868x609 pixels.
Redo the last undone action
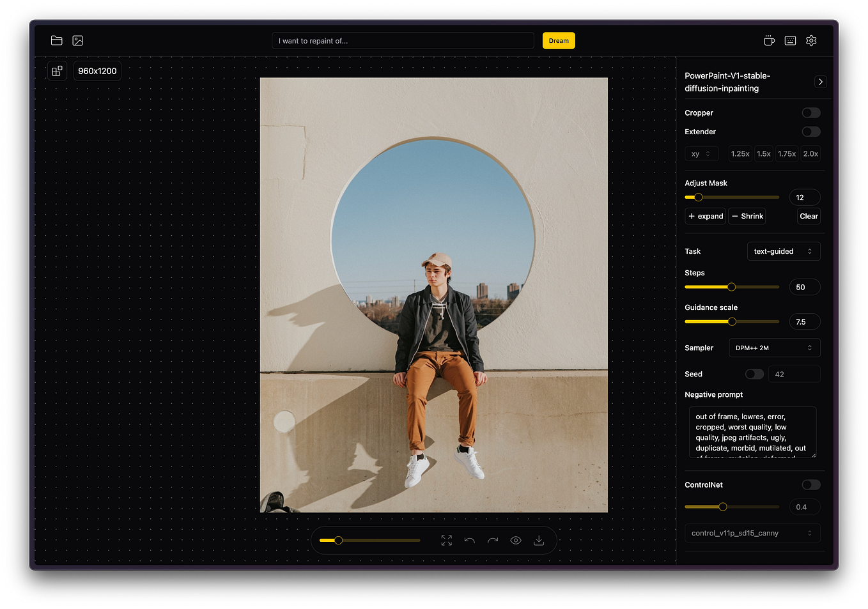coord(493,540)
